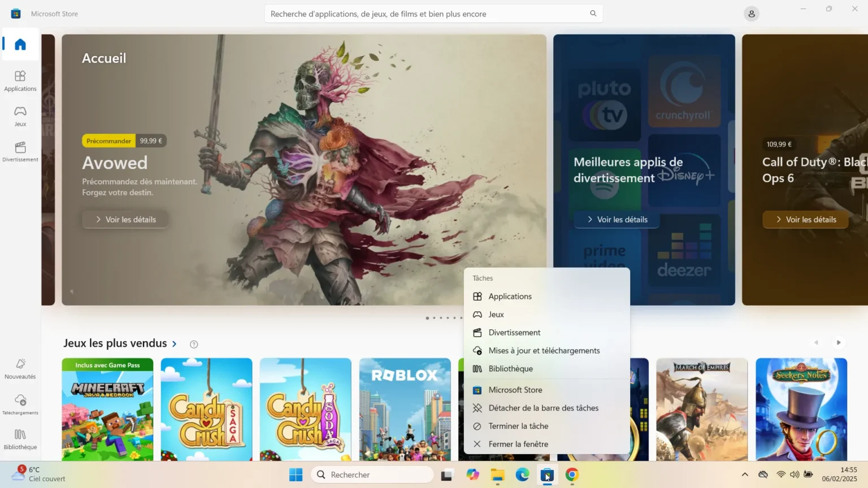The width and height of the screenshot is (868, 488).
Task: Open Téléchargements in the sidebar
Action: (x=20, y=404)
